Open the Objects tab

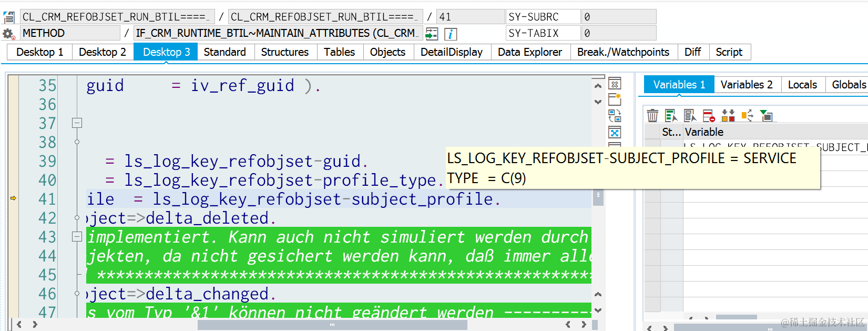tap(387, 52)
